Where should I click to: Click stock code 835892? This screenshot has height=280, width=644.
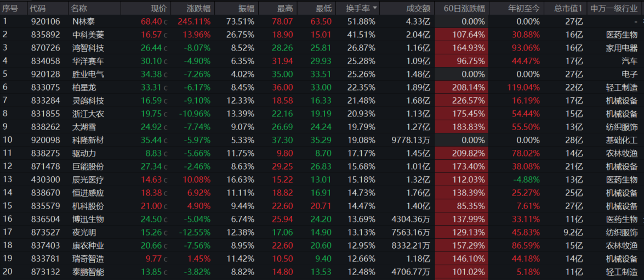tap(45, 35)
